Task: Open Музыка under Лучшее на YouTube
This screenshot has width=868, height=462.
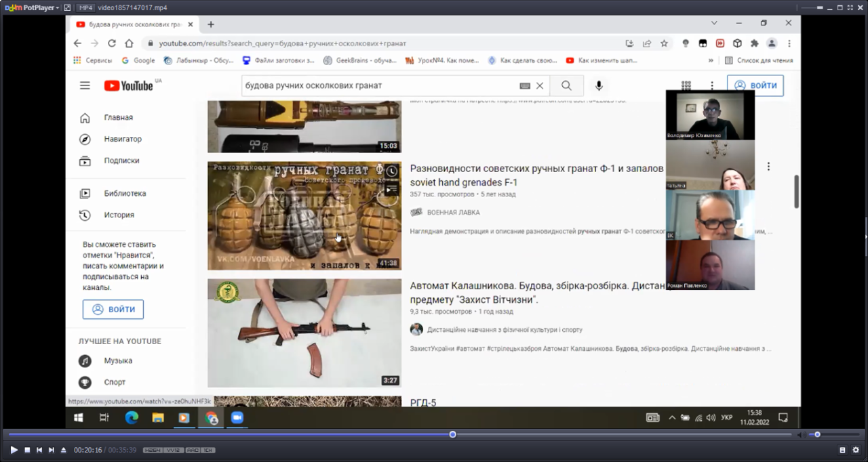Action: click(118, 360)
